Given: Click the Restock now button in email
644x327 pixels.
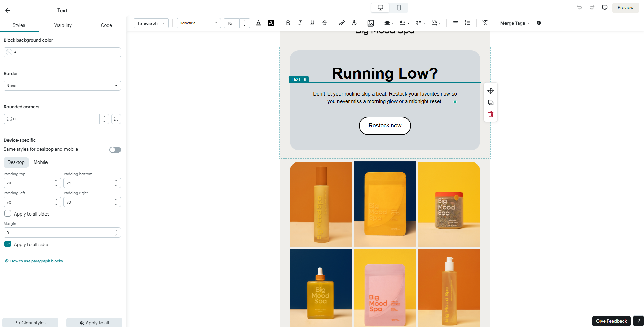Looking at the screenshot, I should pos(385,126).
